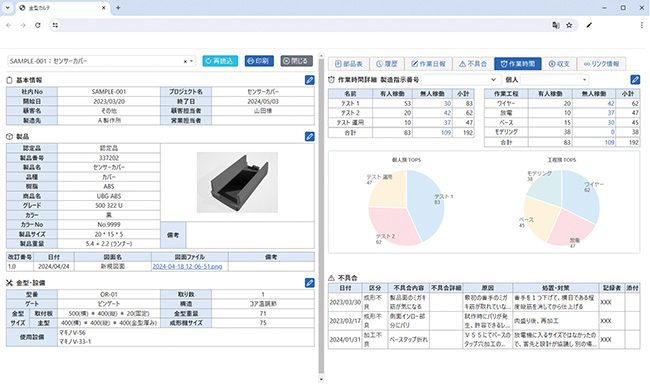Open the 製造指示番号 dropdown
The height and width of the screenshot is (384, 650).
coord(461,79)
